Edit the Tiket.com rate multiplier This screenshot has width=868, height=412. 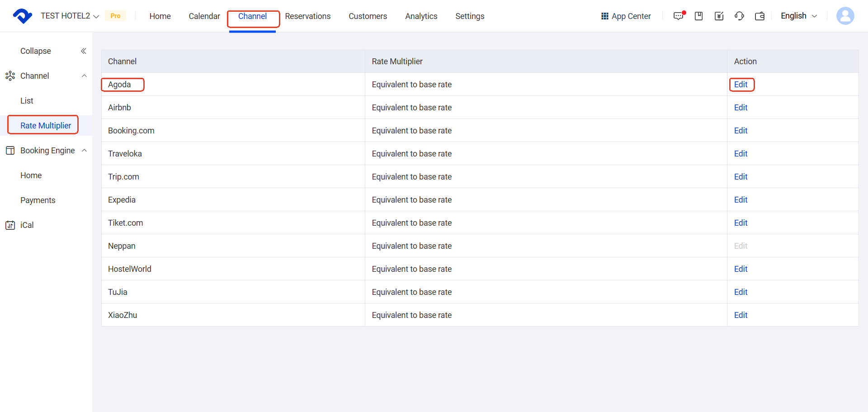pyautogui.click(x=741, y=223)
